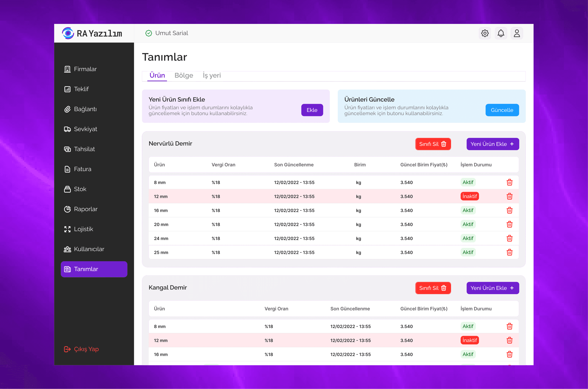Image resolution: width=588 pixels, height=389 pixels.
Task: Click Ekle to add new product class
Action: coord(312,110)
